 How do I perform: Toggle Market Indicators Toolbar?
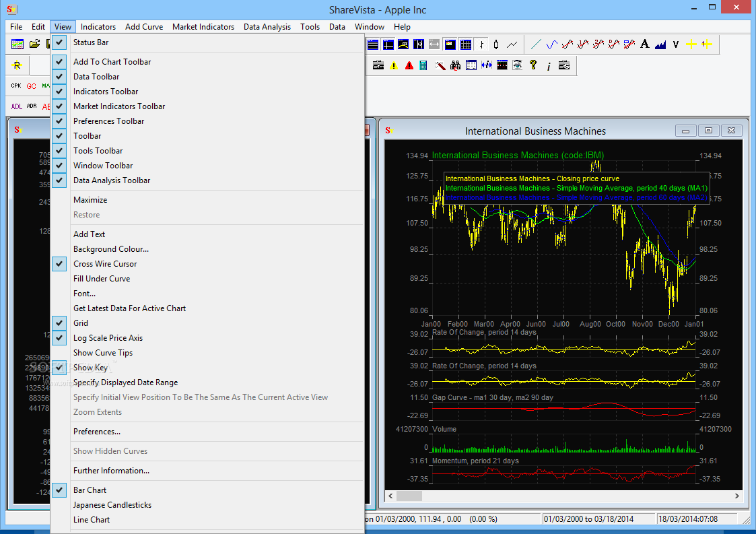207,106
